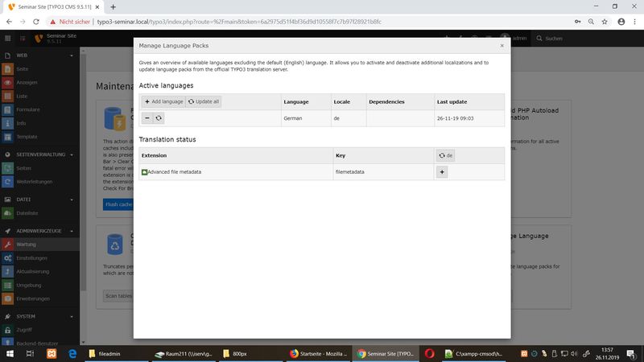This screenshot has width=644, height=362.
Task: Click the '26-11-19 09:03' last update value
Action: point(455,118)
